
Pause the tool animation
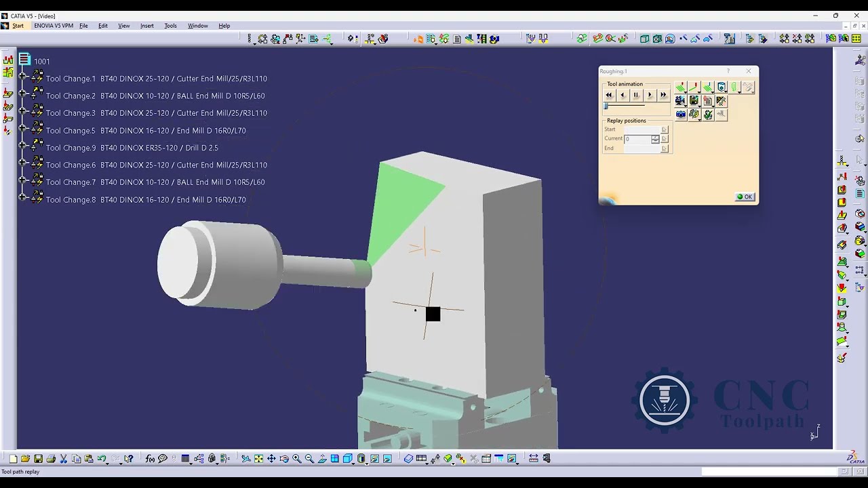coord(636,95)
